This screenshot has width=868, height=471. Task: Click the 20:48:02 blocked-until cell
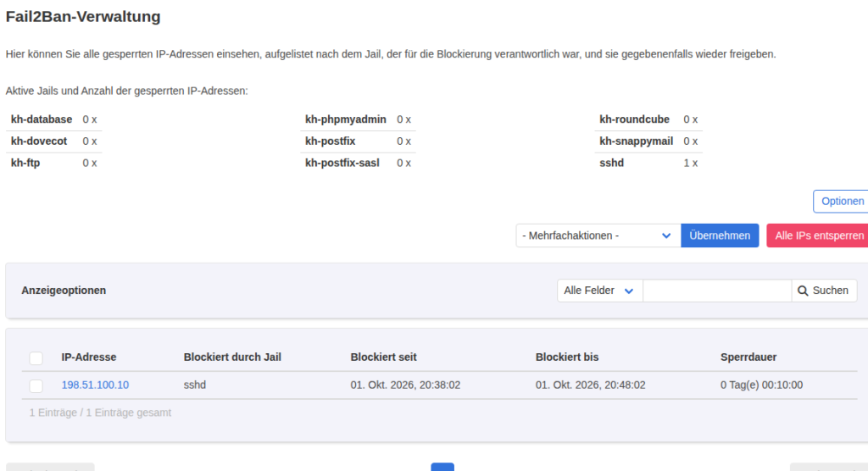pyautogui.click(x=590, y=385)
